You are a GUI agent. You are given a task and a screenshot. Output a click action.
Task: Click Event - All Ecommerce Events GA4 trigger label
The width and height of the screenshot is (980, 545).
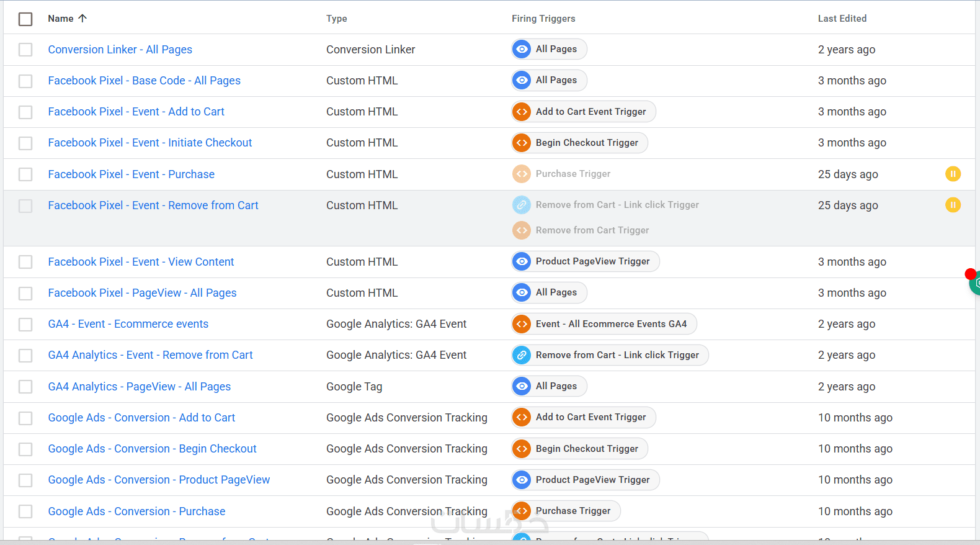tap(612, 324)
